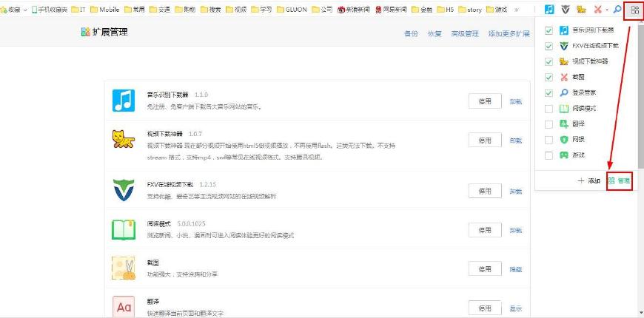
Task: Click the star 收藏 favorites icon
Action: [4, 10]
